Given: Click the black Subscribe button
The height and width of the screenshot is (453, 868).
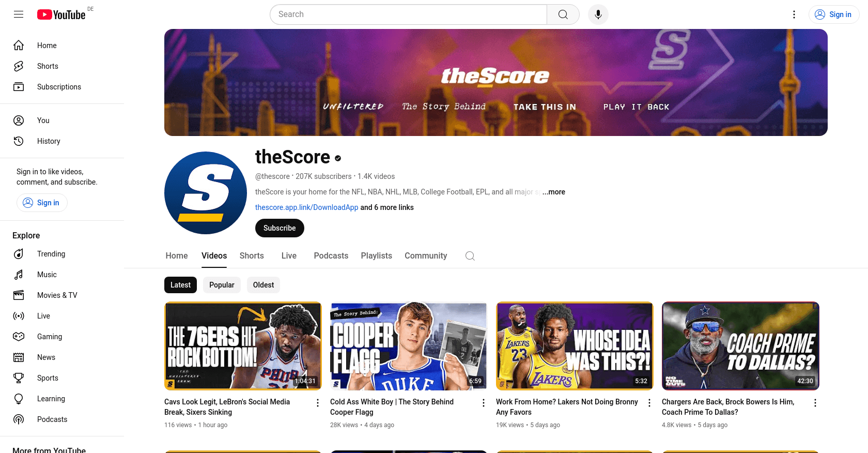Looking at the screenshot, I should [280, 228].
